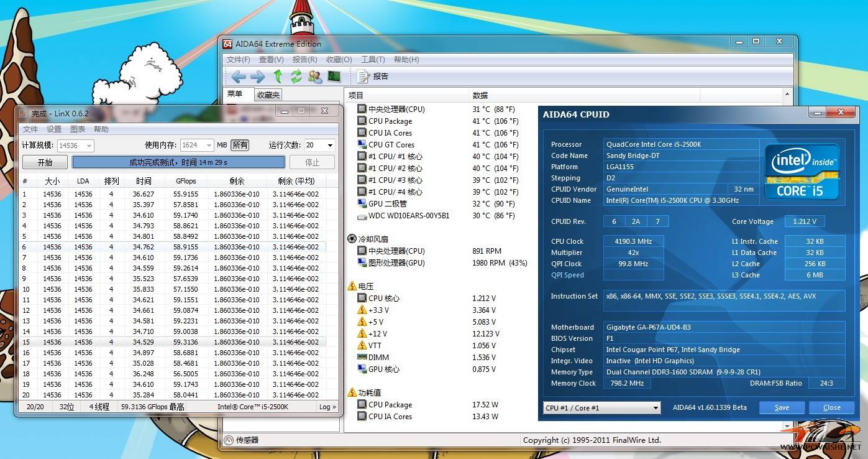Image resolution: width=868 pixels, height=459 pixels.
Task: Open the CPU #1 / Core #1 selector
Action: click(x=601, y=408)
